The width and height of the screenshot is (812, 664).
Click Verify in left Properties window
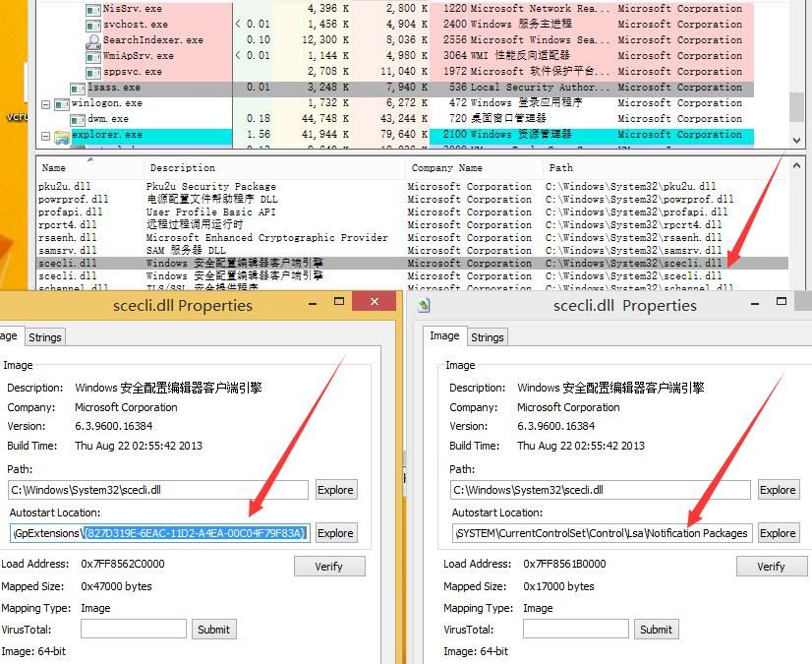329,566
